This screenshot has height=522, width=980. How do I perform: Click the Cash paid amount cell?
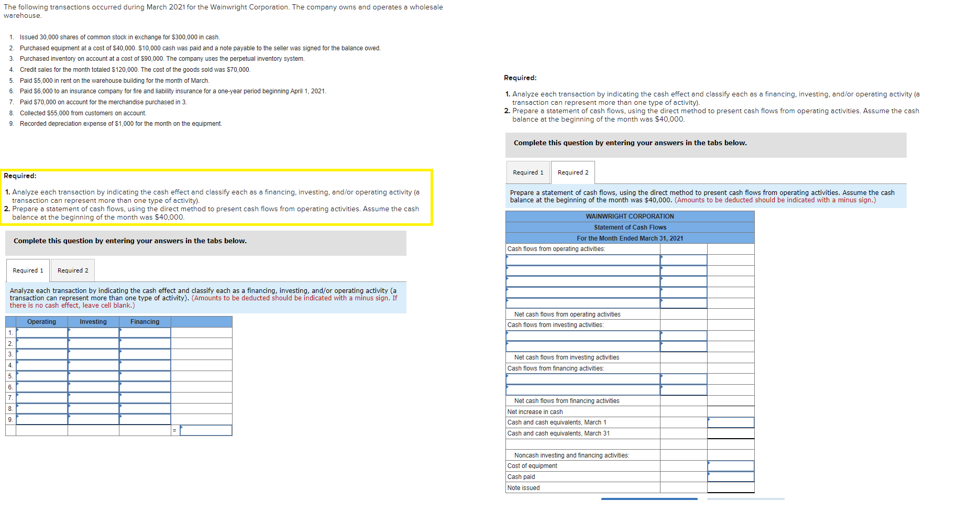tap(731, 476)
